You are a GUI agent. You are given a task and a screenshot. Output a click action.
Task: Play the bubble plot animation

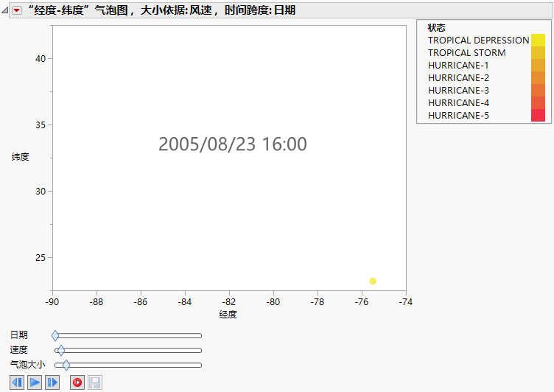click(35, 382)
